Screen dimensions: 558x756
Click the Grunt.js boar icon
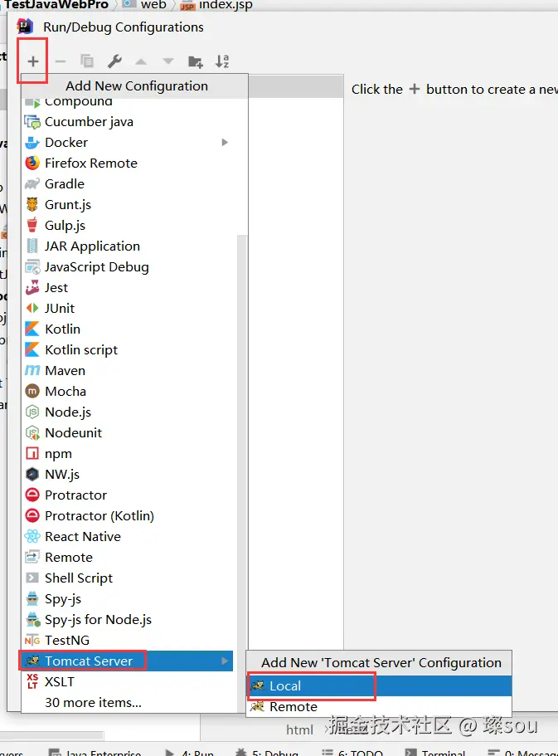click(32, 204)
